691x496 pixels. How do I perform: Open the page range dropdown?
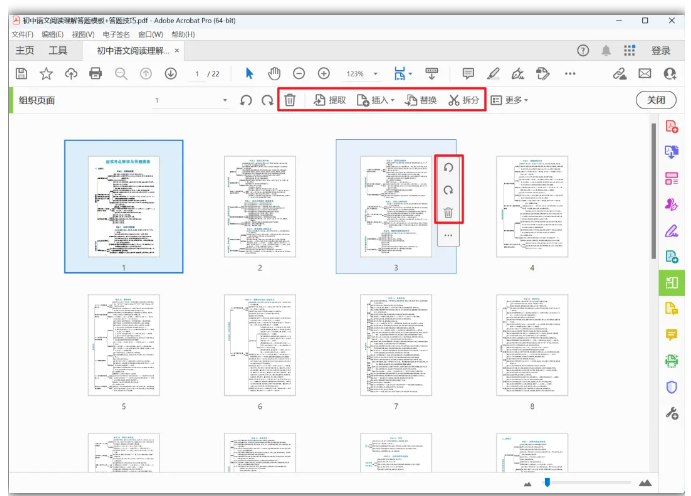pyautogui.click(x=225, y=100)
